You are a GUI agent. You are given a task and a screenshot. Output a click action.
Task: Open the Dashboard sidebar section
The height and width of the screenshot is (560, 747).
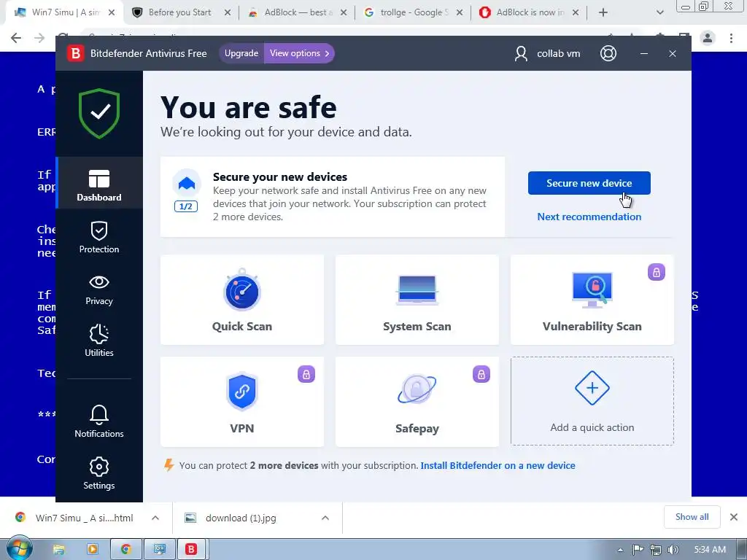tap(99, 183)
